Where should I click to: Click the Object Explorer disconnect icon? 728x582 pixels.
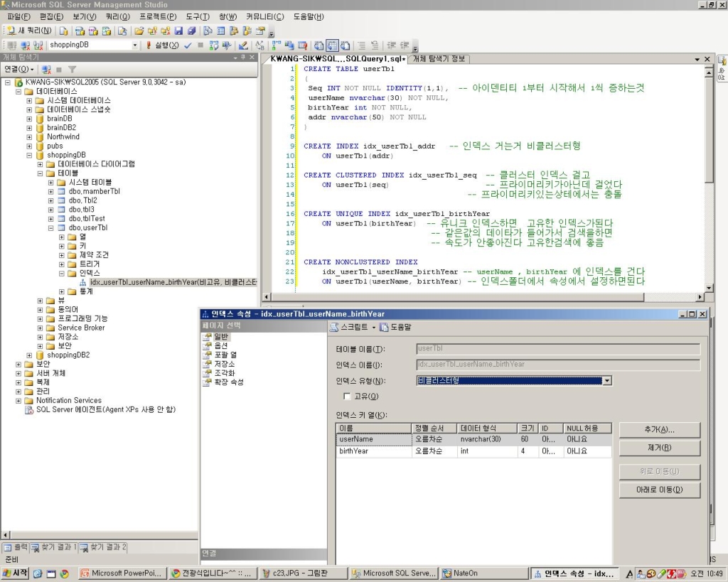(x=46, y=70)
